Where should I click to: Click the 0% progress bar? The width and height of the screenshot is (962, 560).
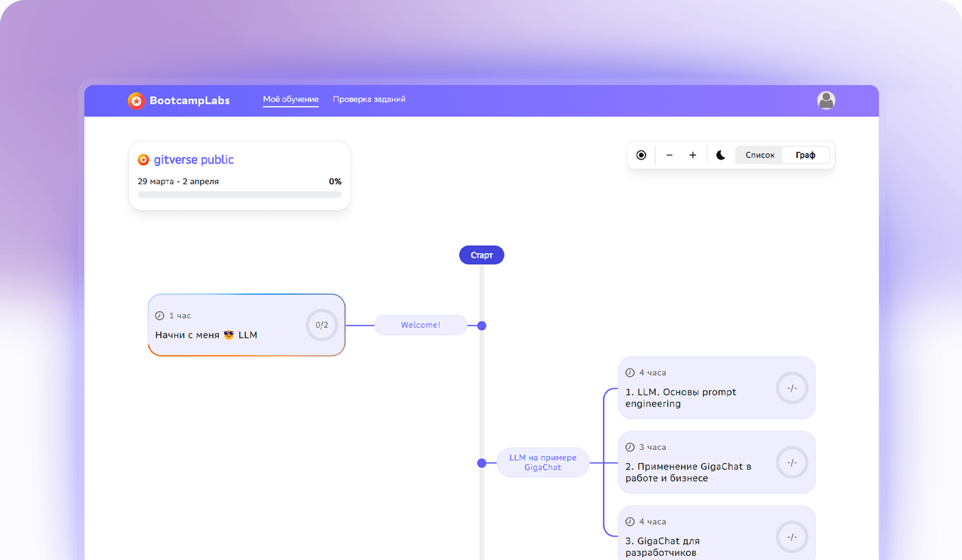[x=240, y=194]
